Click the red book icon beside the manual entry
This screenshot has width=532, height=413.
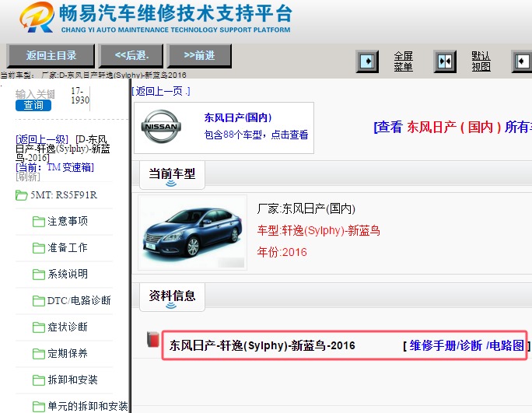153,340
